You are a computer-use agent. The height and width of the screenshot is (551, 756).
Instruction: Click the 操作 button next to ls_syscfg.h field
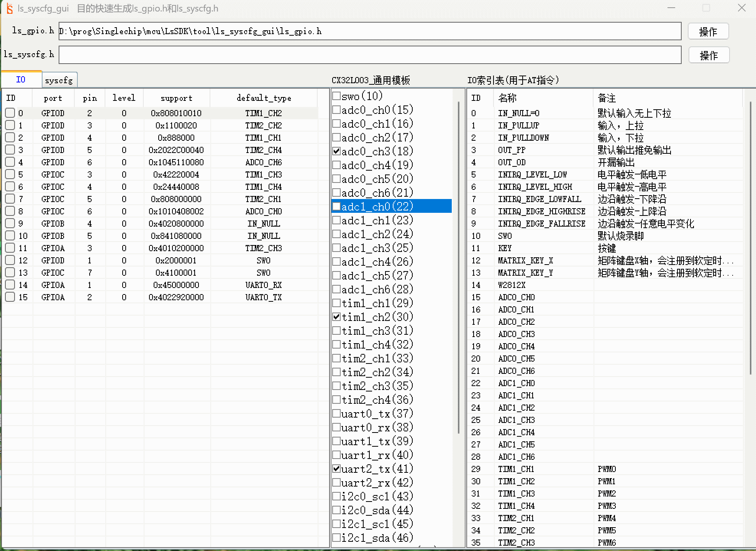[708, 55]
